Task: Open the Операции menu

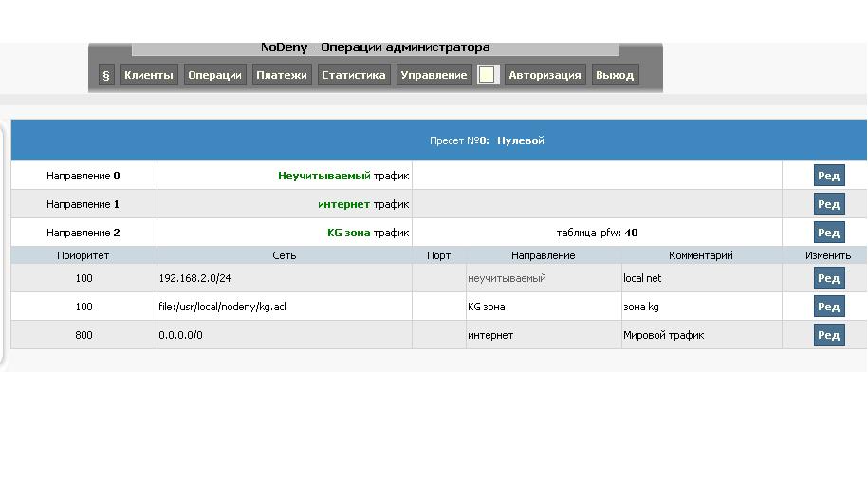Action: pyautogui.click(x=214, y=75)
